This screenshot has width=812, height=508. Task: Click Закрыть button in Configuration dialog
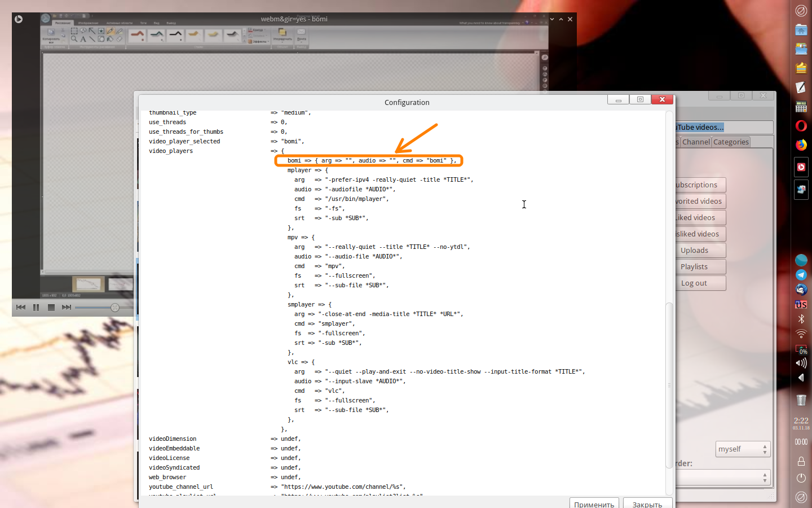[647, 503]
